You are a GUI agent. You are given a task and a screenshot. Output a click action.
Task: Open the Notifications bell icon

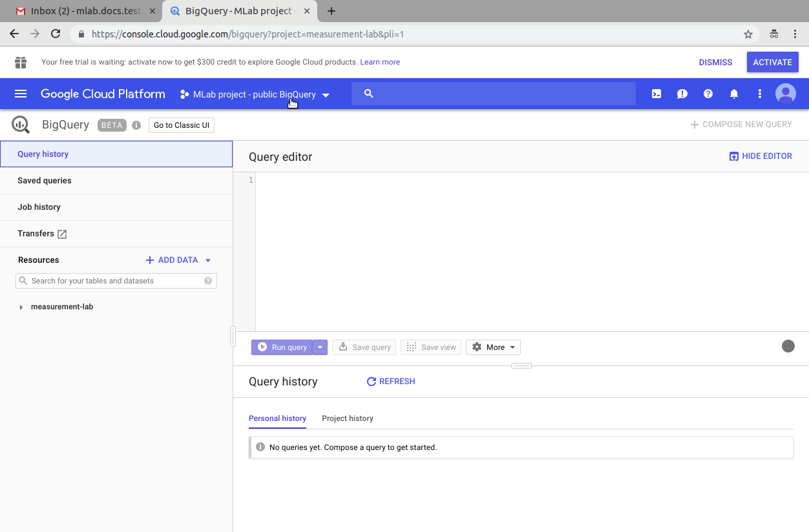733,94
